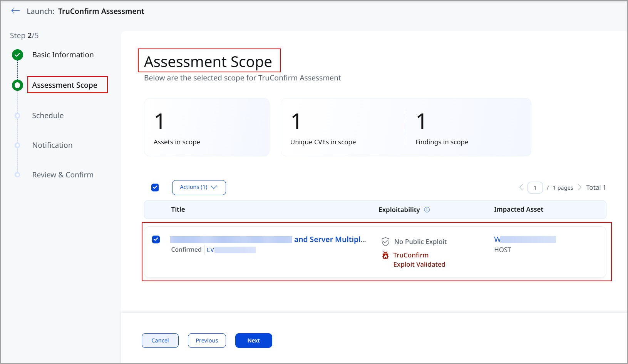
Task: Click the Assessment Scope step circle indicator
Action: pos(17,85)
